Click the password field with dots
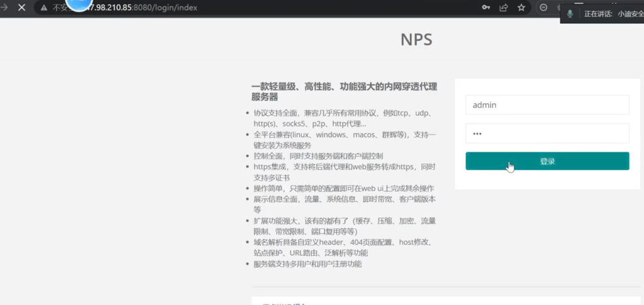This screenshot has width=644, height=305. click(547, 133)
